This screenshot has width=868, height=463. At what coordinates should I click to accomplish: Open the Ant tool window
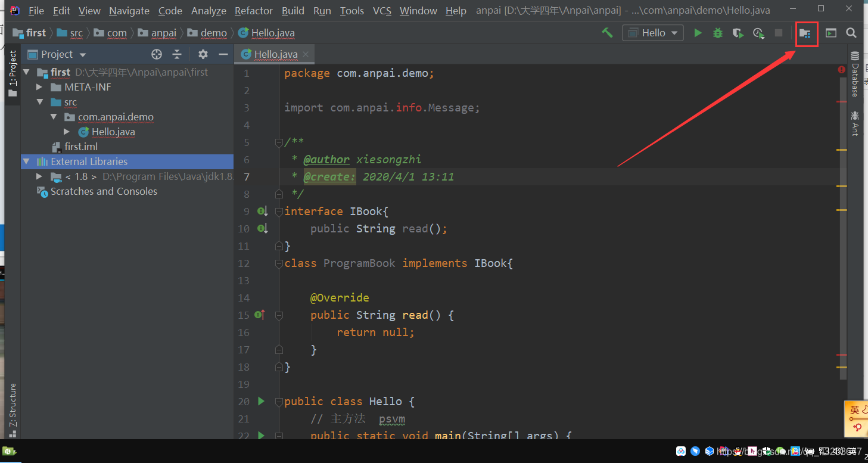click(x=855, y=123)
